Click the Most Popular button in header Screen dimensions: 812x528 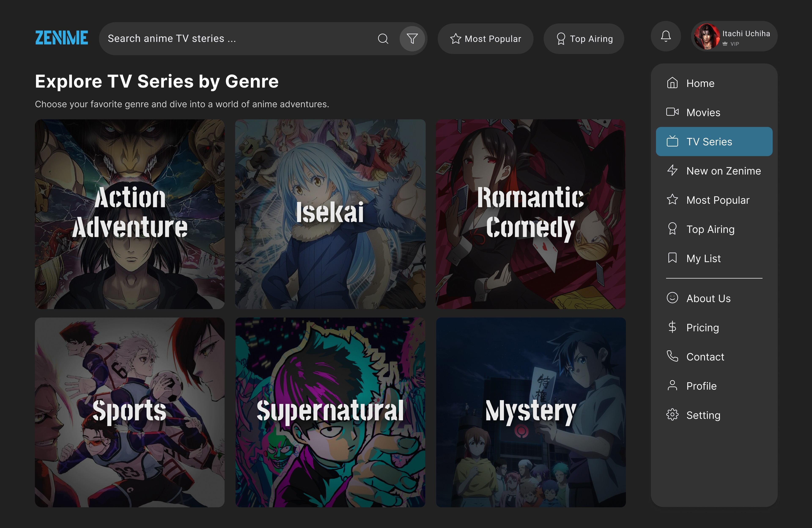(485, 38)
